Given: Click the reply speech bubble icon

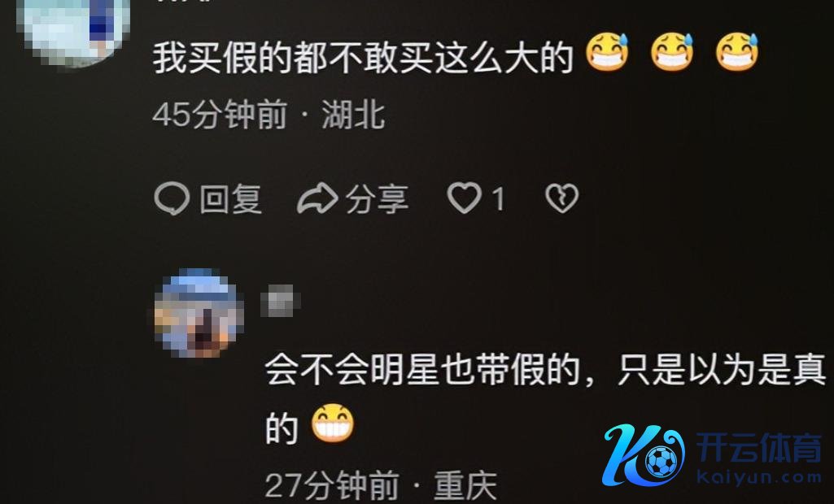Looking at the screenshot, I should [x=172, y=199].
